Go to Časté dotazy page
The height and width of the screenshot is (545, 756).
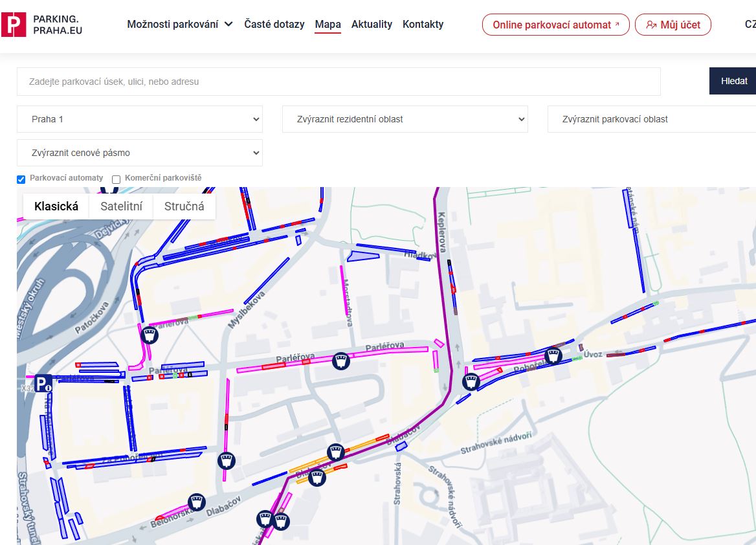click(274, 25)
